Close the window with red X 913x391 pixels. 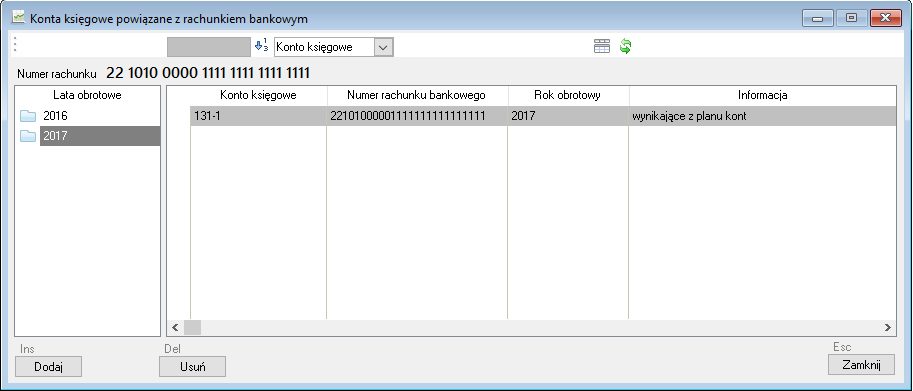click(886, 19)
